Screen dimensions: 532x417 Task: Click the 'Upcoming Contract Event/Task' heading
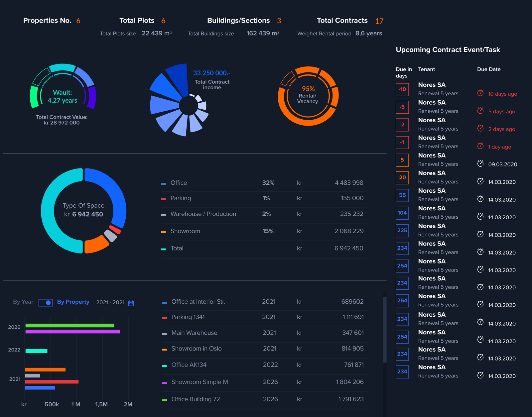click(448, 50)
